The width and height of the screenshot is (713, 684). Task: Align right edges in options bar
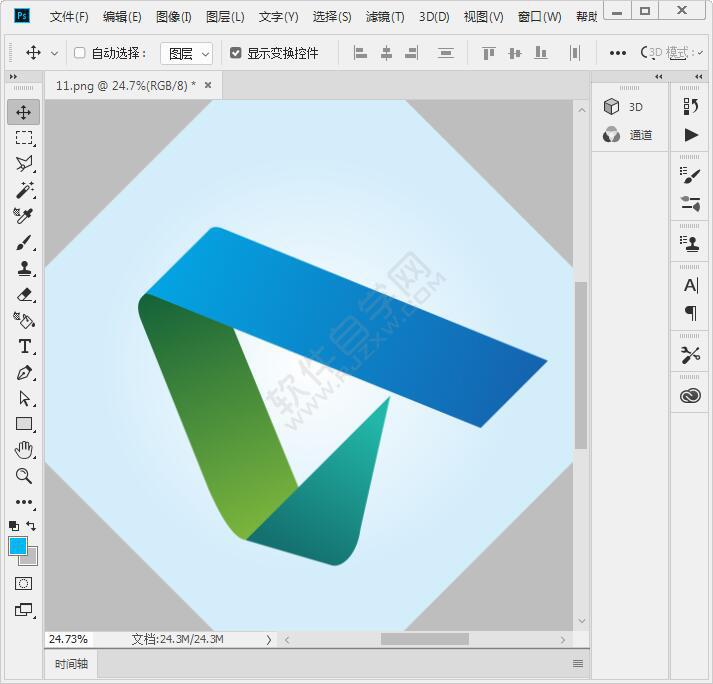[x=412, y=53]
